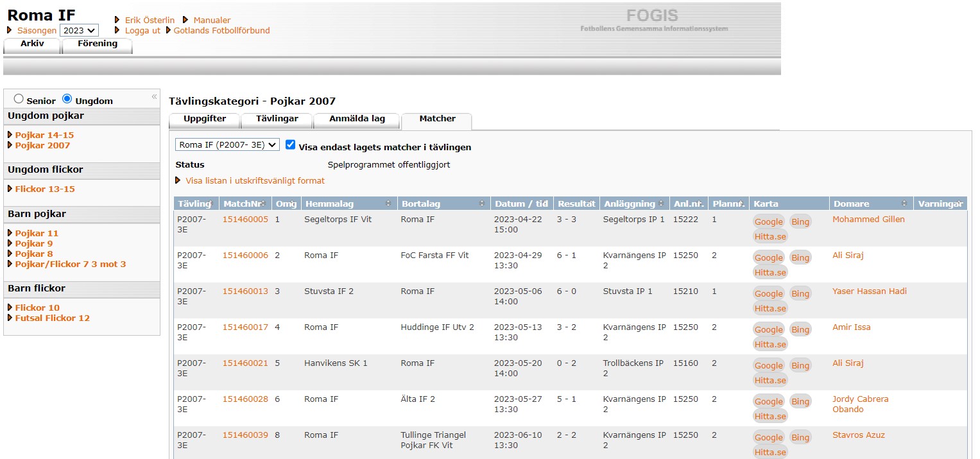Sort table by Bortalag column arrows

(481, 204)
